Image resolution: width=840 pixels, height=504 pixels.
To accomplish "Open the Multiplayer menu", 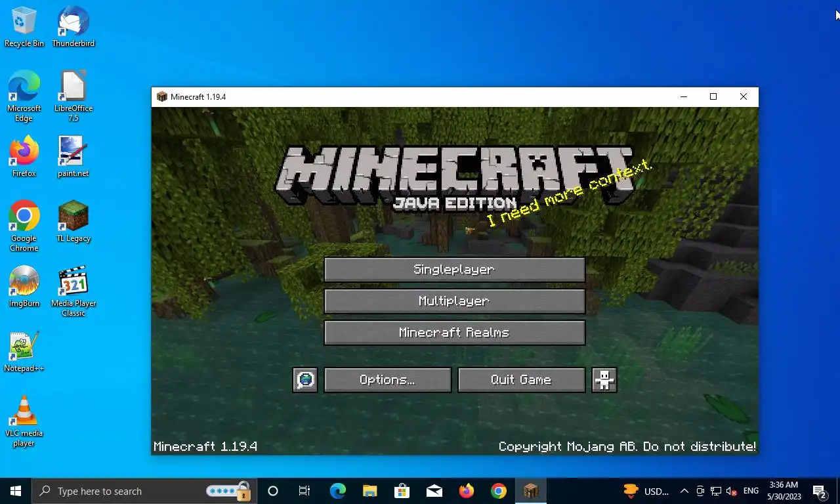I will coord(454,301).
